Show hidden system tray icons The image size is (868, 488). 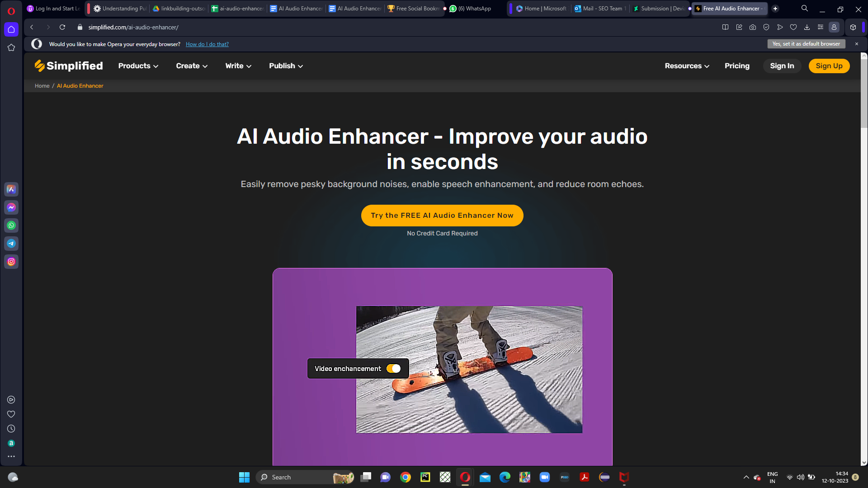pyautogui.click(x=746, y=477)
